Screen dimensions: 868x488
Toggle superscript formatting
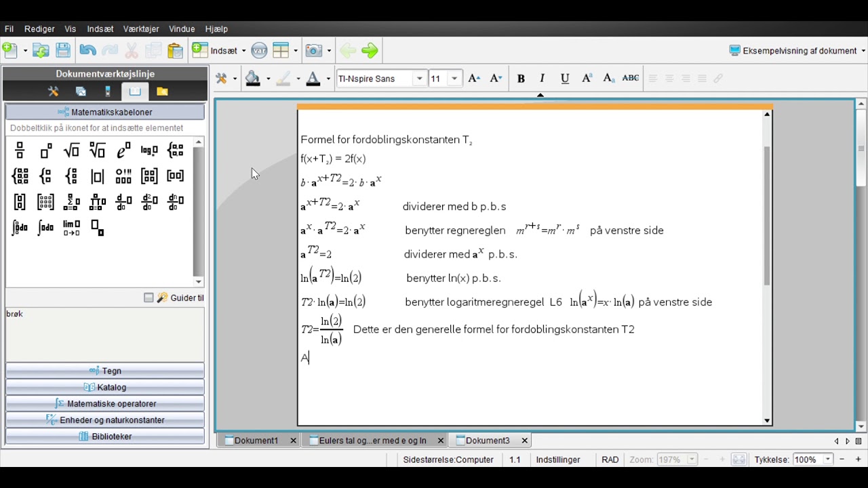click(587, 79)
